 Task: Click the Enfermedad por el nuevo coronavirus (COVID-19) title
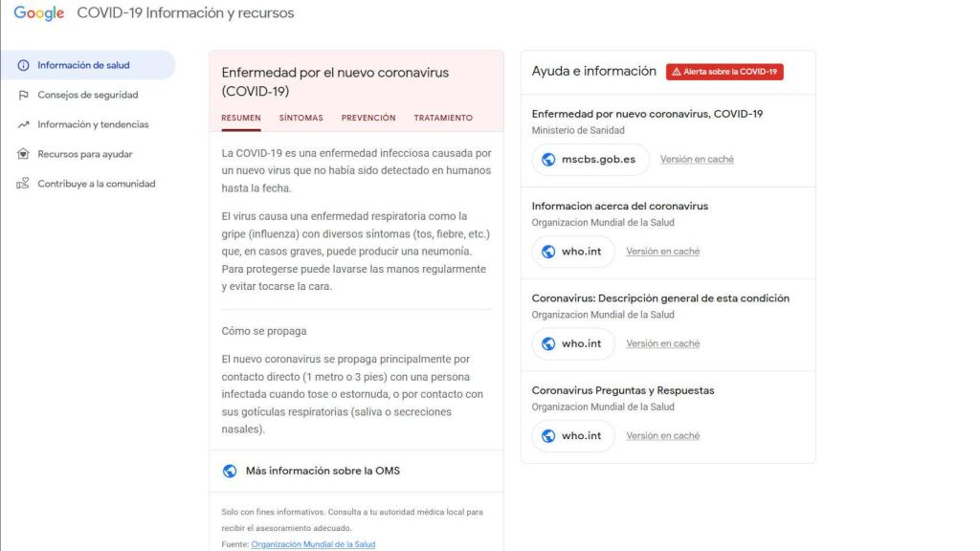335,82
